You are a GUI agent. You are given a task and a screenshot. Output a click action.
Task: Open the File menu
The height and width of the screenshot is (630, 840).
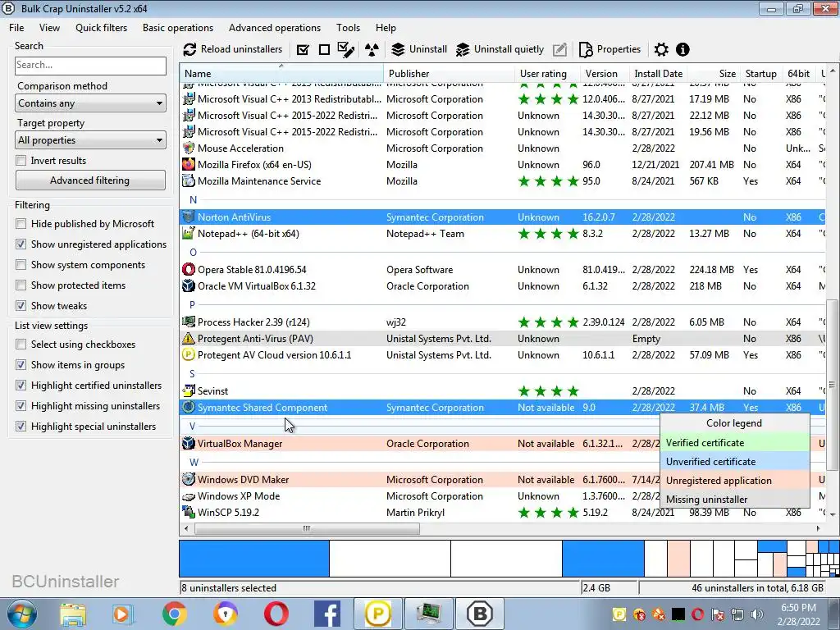coord(16,28)
